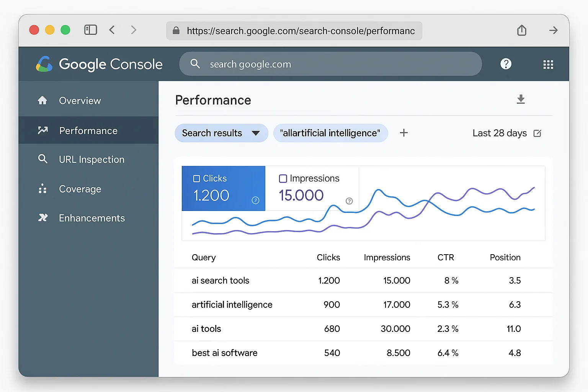Download the performance report
Screen dimensions: 588x392
[521, 100]
